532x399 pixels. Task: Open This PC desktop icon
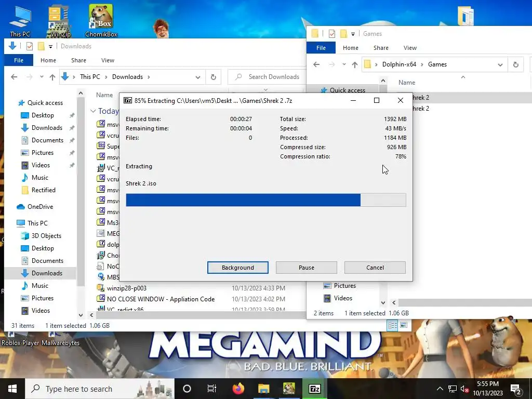[20, 21]
